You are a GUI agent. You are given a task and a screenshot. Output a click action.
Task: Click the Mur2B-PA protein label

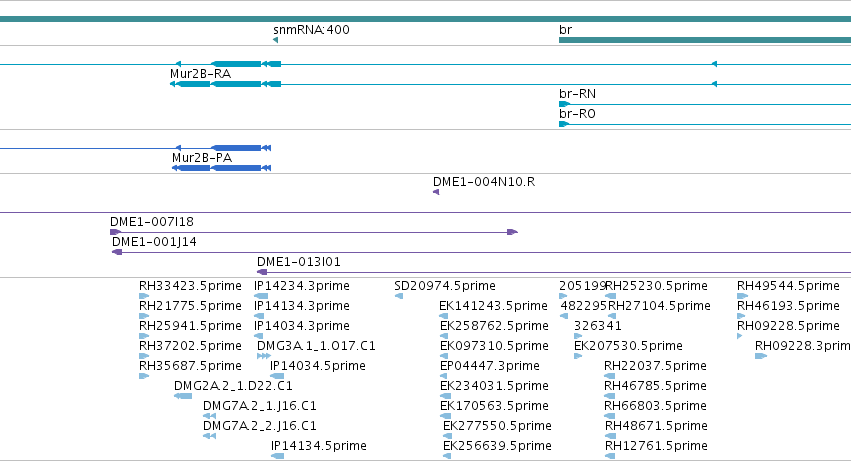202,158
